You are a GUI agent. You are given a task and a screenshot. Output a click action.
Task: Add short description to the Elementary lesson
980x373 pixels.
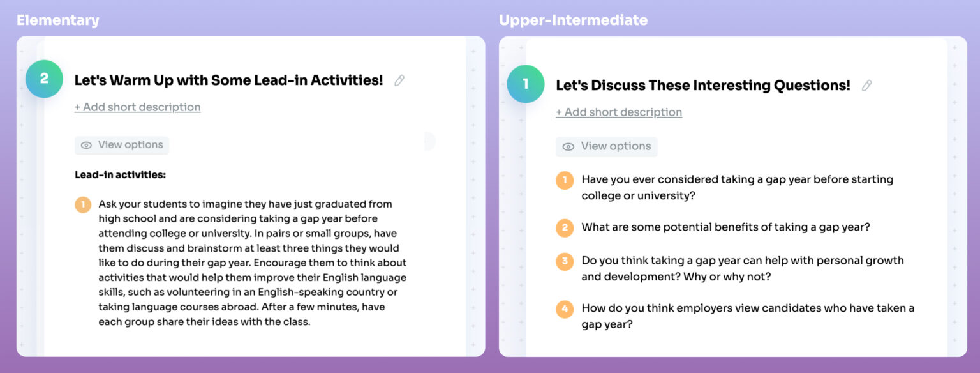pyautogui.click(x=137, y=107)
